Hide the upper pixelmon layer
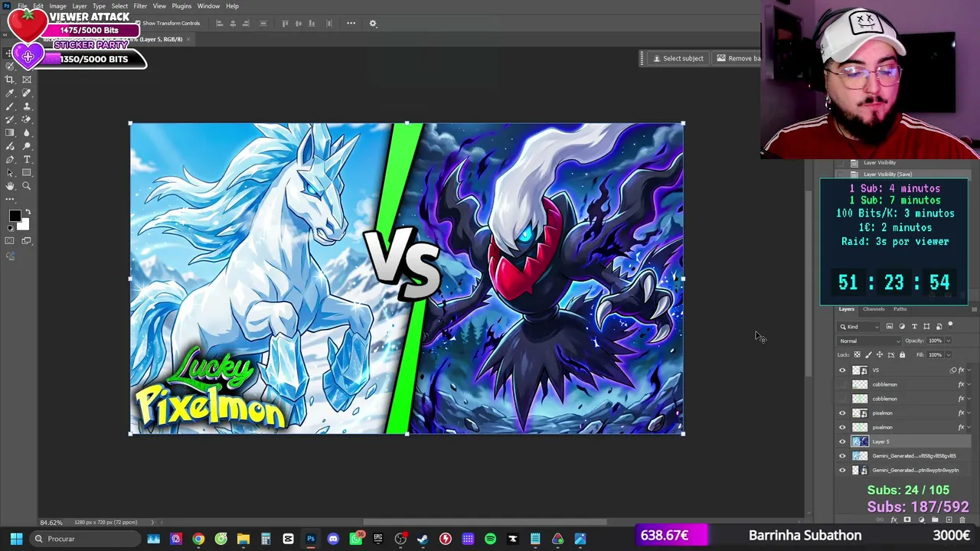Viewport: 980px width, 551px height. pyautogui.click(x=843, y=413)
